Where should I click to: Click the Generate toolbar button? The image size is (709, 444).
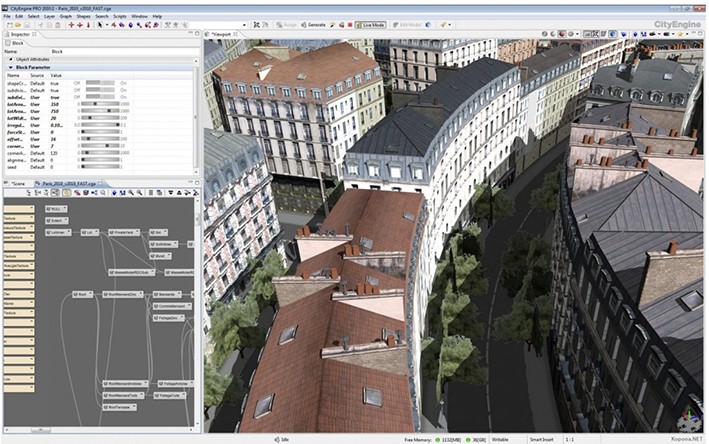314,23
